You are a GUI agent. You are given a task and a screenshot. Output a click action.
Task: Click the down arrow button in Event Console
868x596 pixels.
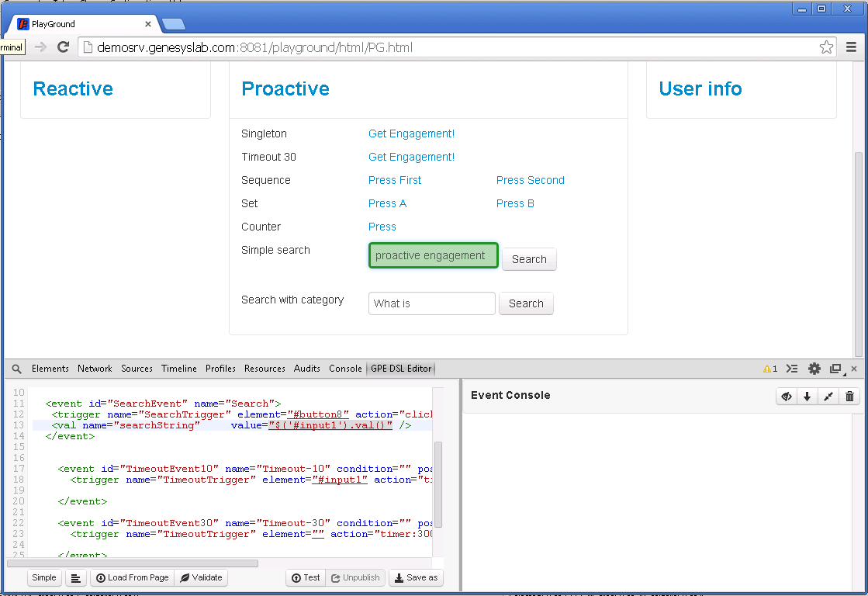click(807, 396)
